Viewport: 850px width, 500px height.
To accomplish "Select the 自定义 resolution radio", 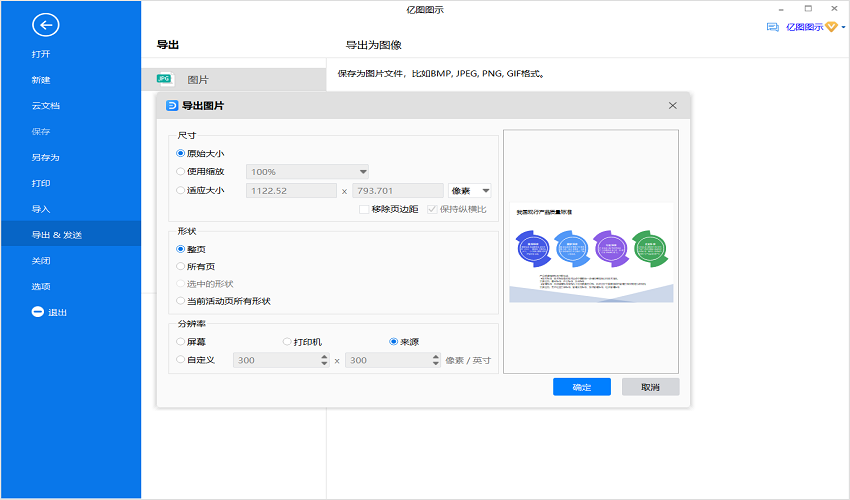I will (181, 360).
